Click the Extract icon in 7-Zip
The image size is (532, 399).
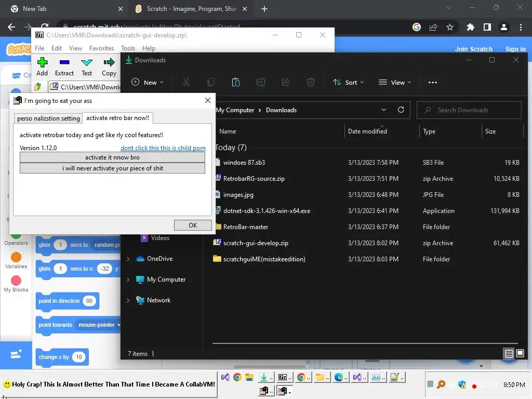64,62
